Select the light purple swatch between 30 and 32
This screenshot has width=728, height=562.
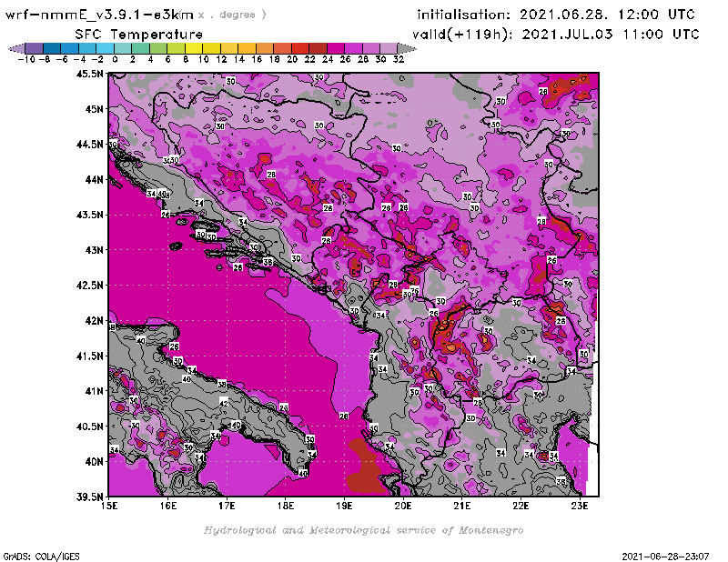click(x=389, y=48)
